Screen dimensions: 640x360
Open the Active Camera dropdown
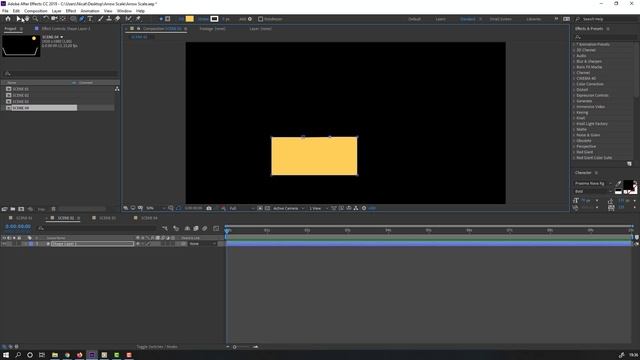point(289,208)
